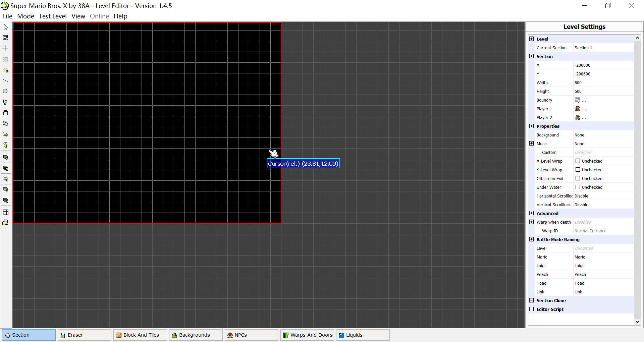
Task: Expand the Section Clone group
Action: coord(532,300)
